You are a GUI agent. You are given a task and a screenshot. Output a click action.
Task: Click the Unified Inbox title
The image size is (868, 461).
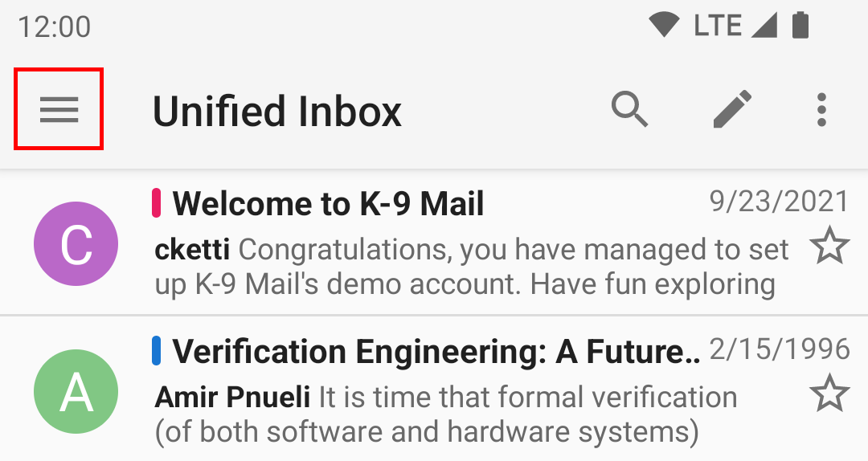276,112
